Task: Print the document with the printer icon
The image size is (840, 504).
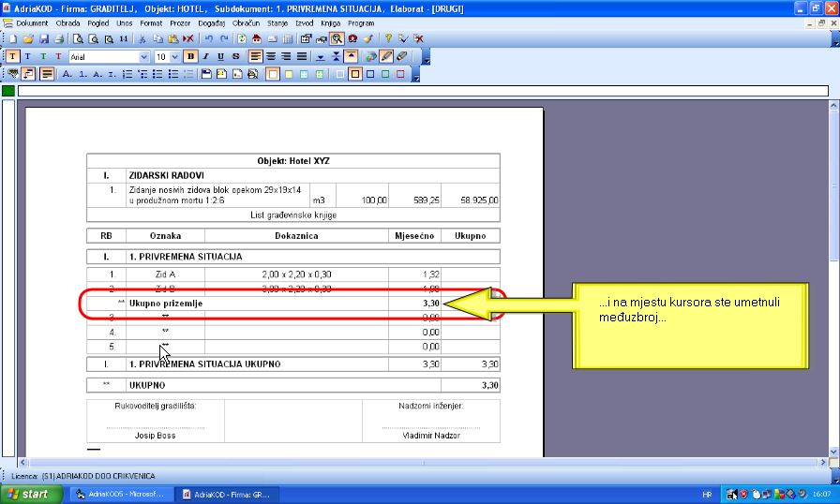Action: [x=59, y=38]
